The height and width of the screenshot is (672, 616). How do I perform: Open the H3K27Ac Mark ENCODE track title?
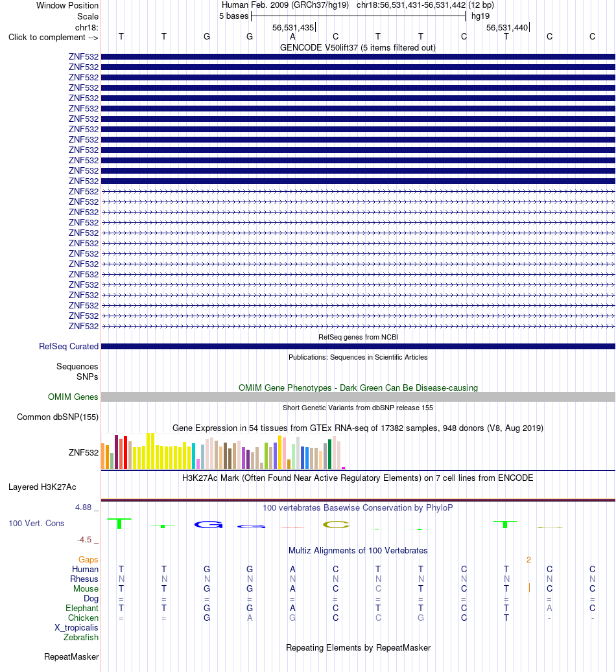pyautogui.click(x=358, y=478)
